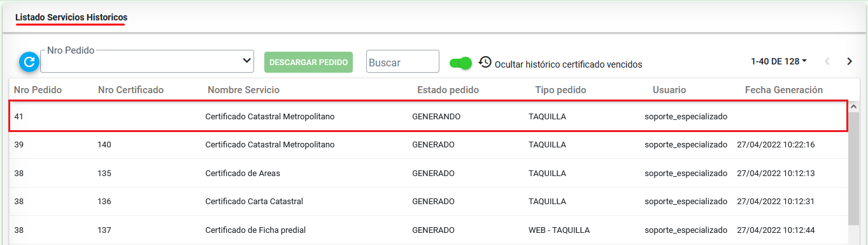Go to next page arrow

pyautogui.click(x=850, y=62)
